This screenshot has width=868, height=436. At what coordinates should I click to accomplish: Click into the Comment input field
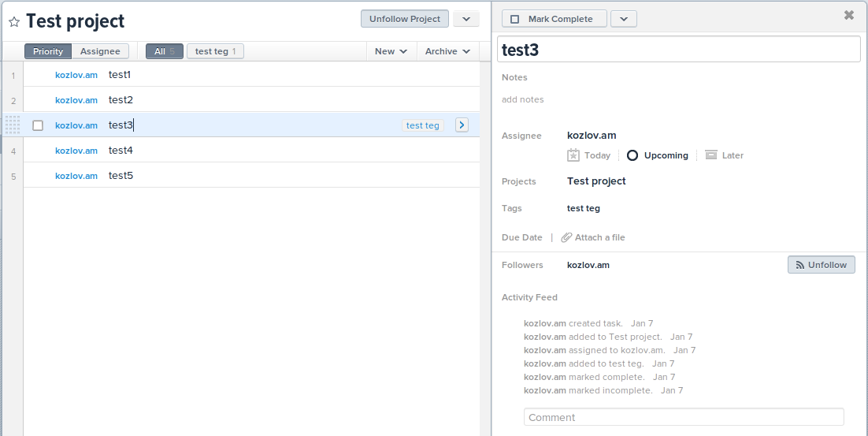point(683,417)
